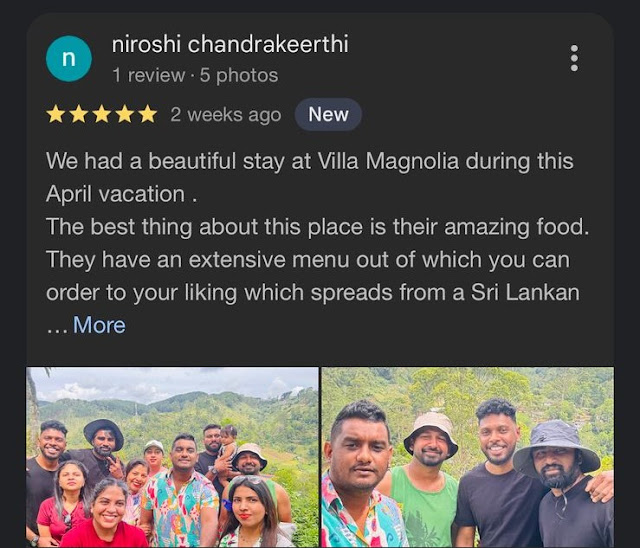Open the four men selfie photo
Screen dimensions: 640x548
point(468,457)
